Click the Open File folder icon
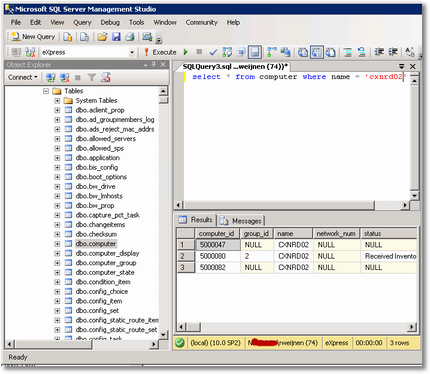This screenshot has width=430, height=374. (102, 37)
